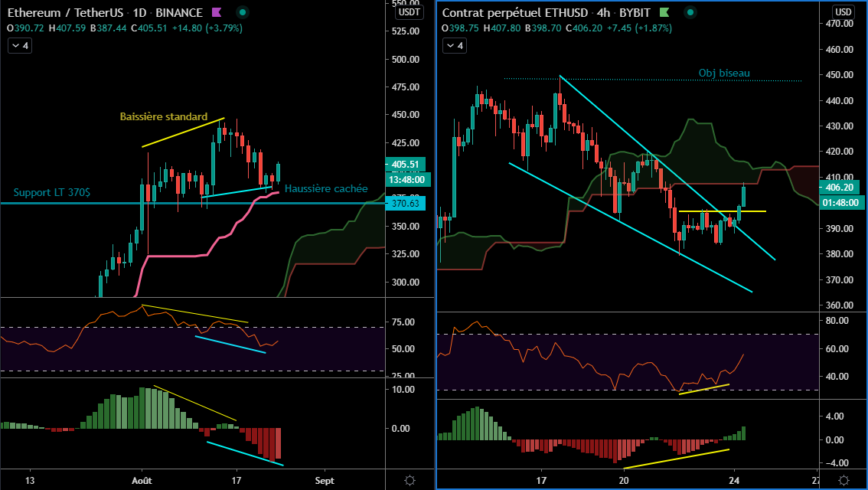Click the market status dot on Bybit chart

point(689,13)
